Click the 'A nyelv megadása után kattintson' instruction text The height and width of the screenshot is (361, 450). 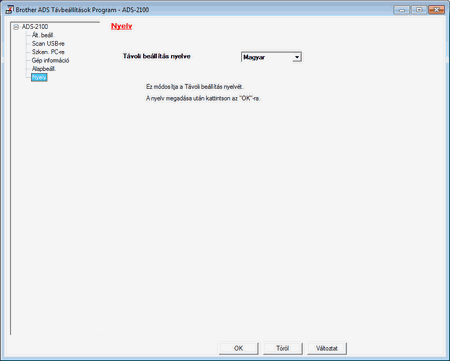click(203, 98)
